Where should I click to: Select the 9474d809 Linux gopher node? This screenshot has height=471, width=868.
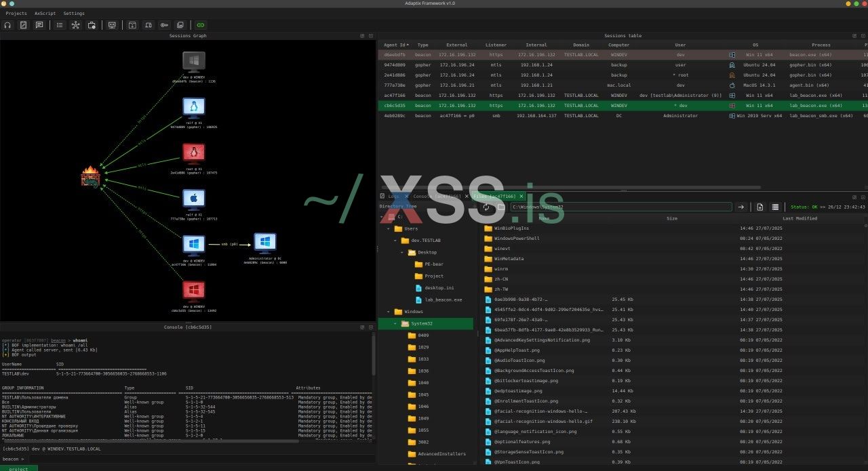pos(194,108)
